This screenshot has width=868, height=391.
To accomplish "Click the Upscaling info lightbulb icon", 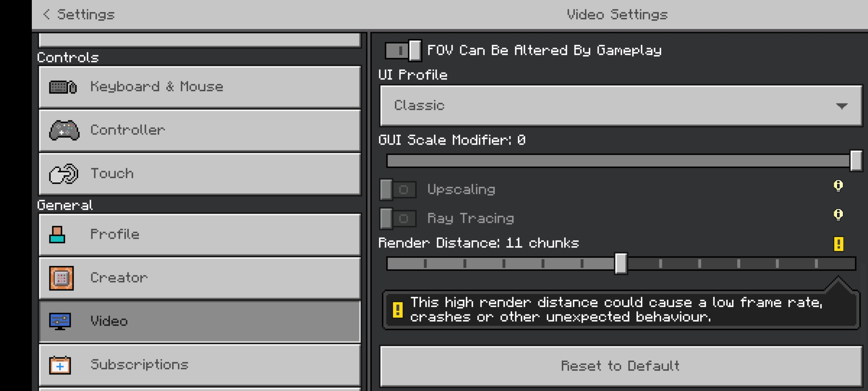I will pos(838,186).
